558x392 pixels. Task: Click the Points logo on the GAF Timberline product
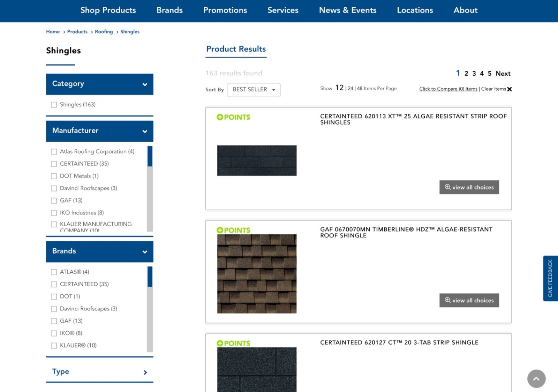(x=233, y=230)
